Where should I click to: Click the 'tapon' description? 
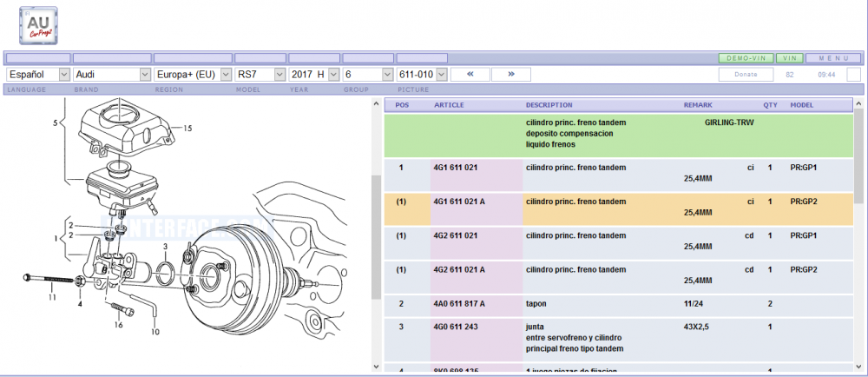point(536,304)
